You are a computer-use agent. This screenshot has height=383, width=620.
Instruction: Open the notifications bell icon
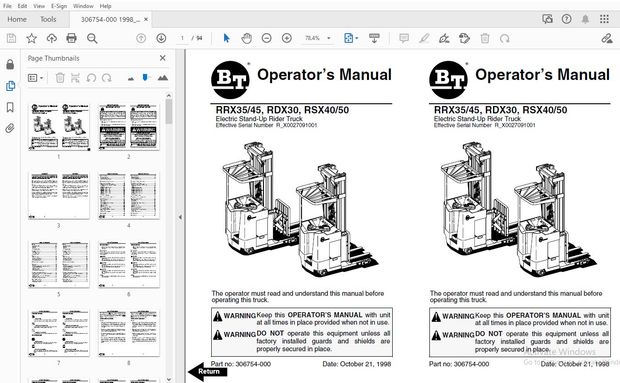click(x=585, y=19)
